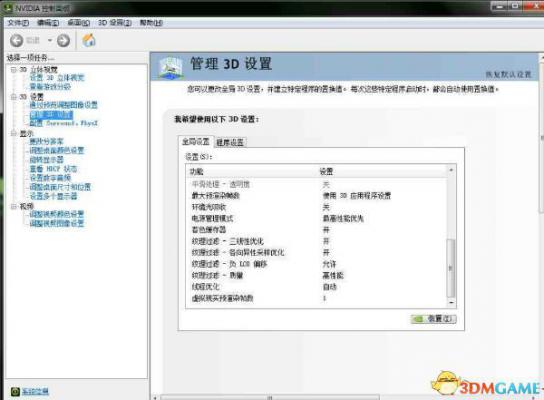Screen dimensions: 544x400
Task: Go to the Home page icon
Action: (x=89, y=40)
